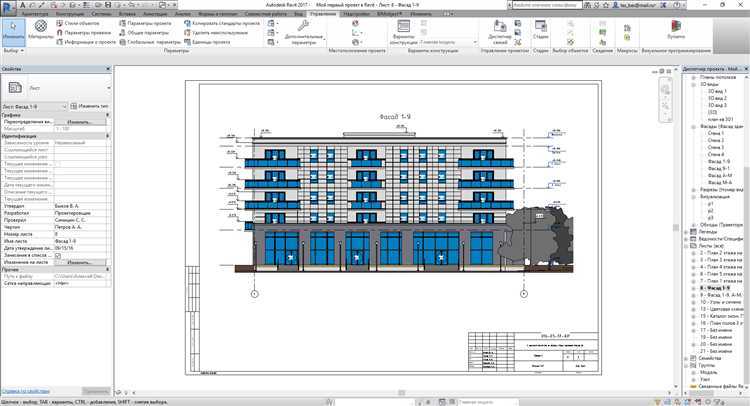Click Удалить неиспользуемые (Purge Unused)
The height and width of the screenshot is (406, 750).
coord(216,33)
